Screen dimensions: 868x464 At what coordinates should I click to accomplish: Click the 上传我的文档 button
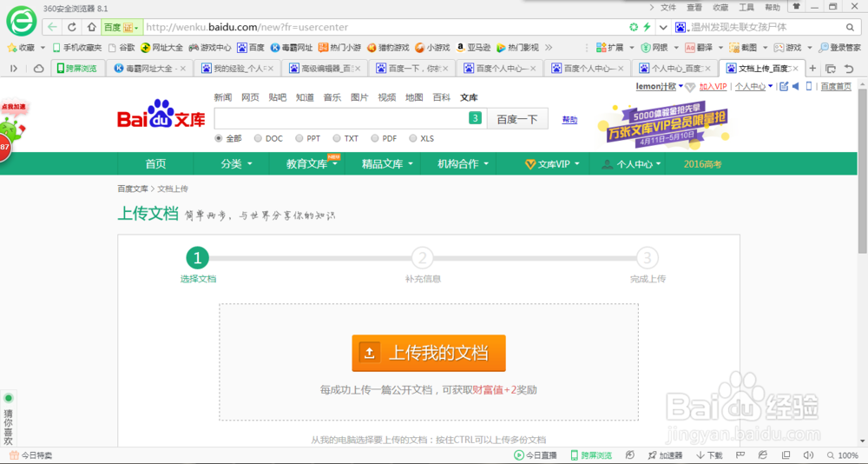pos(429,353)
